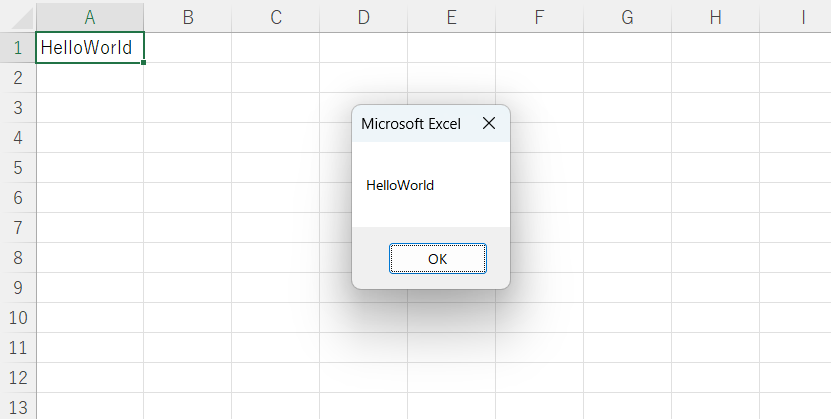Select row 10 header

coord(17,317)
